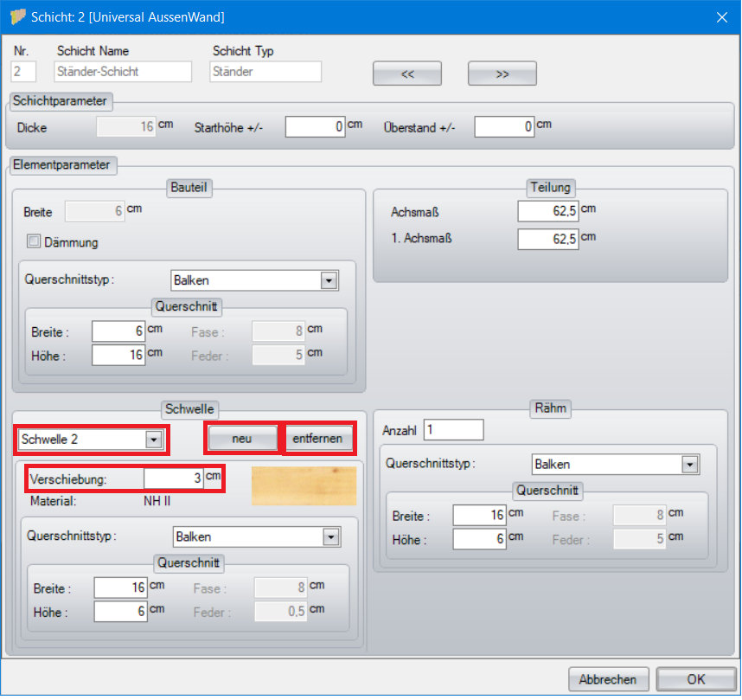Open Rähm Querschnittstyp dropdown
Screen dimensions: 742x700
click(689, 465)
